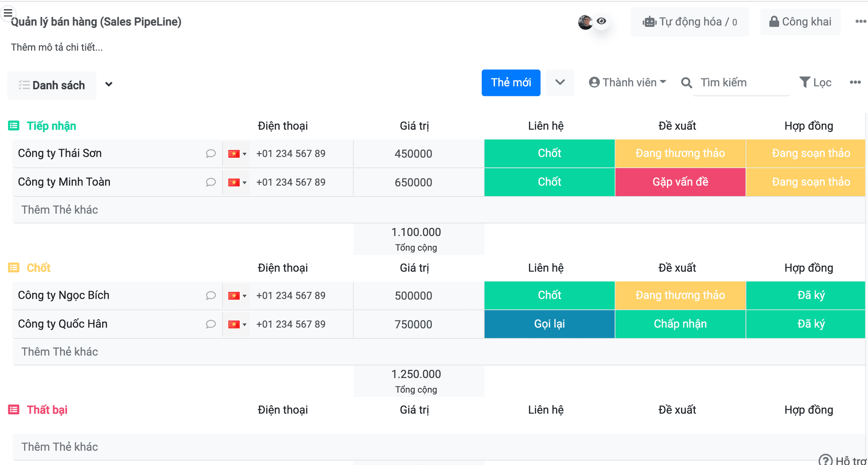Click the Thất bại group list icon

[x=14, y=410]
